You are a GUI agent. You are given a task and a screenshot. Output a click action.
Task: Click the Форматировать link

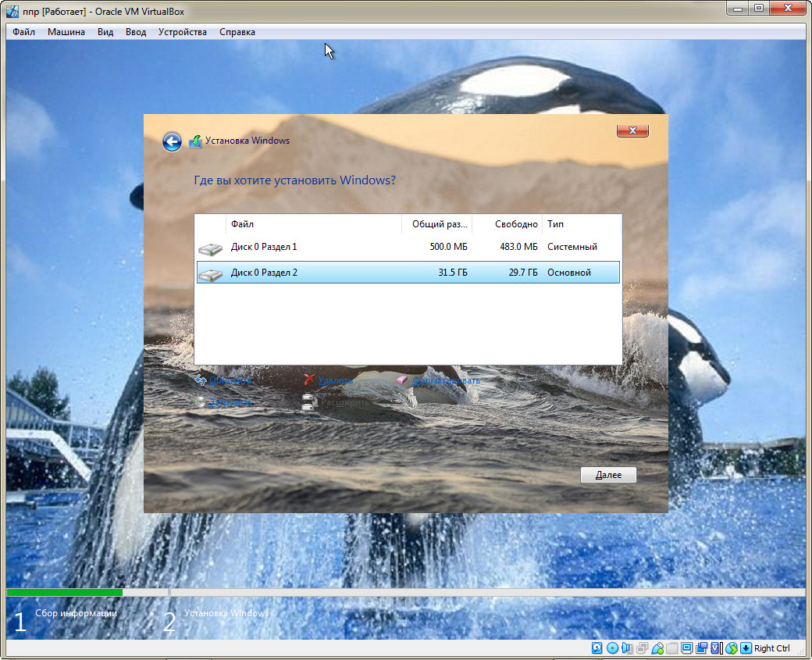[445, 380]
